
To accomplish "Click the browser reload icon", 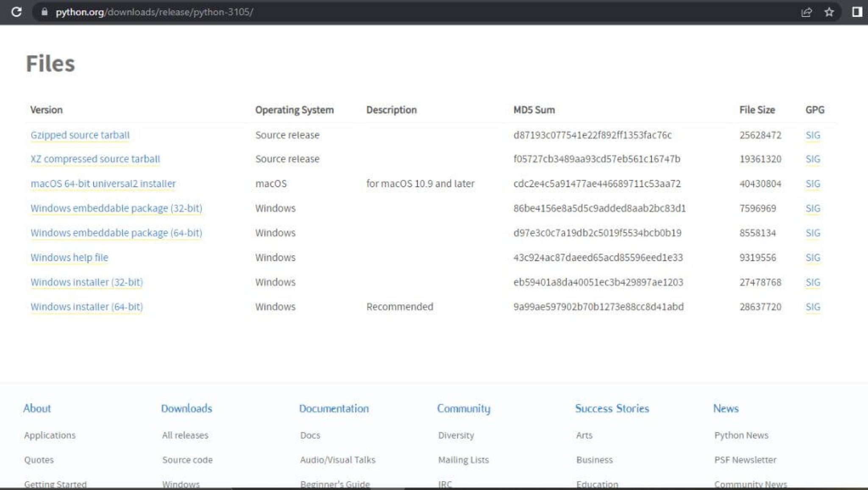I will [x=17, y=12].
